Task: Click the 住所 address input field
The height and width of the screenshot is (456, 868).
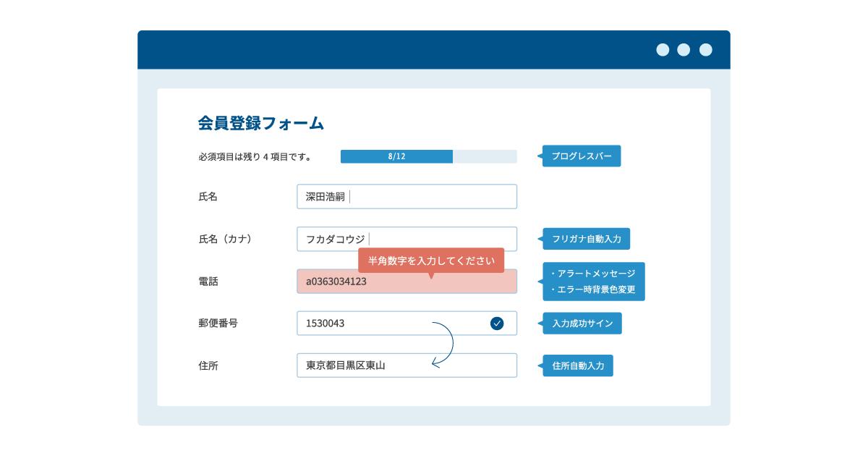Action: coord(407,366)
